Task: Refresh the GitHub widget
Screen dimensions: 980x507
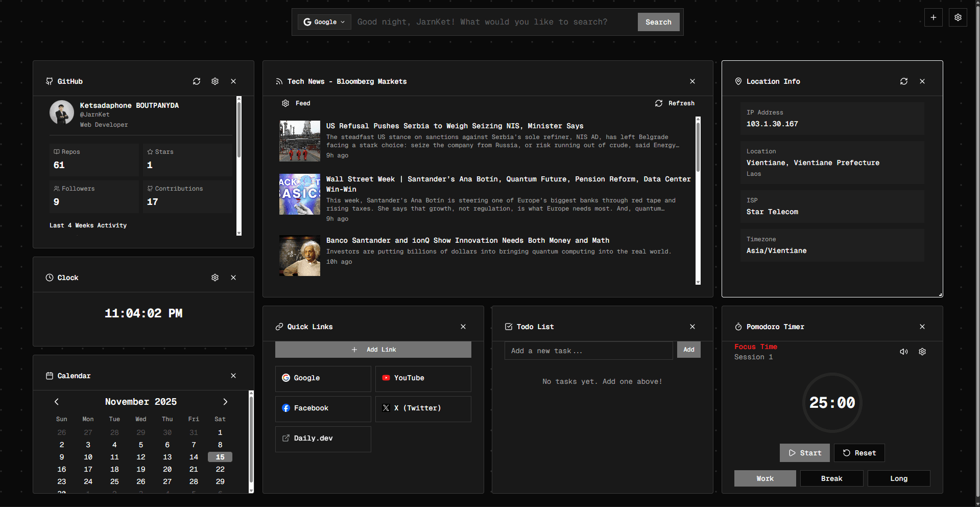Action: [x=197, y=81]
